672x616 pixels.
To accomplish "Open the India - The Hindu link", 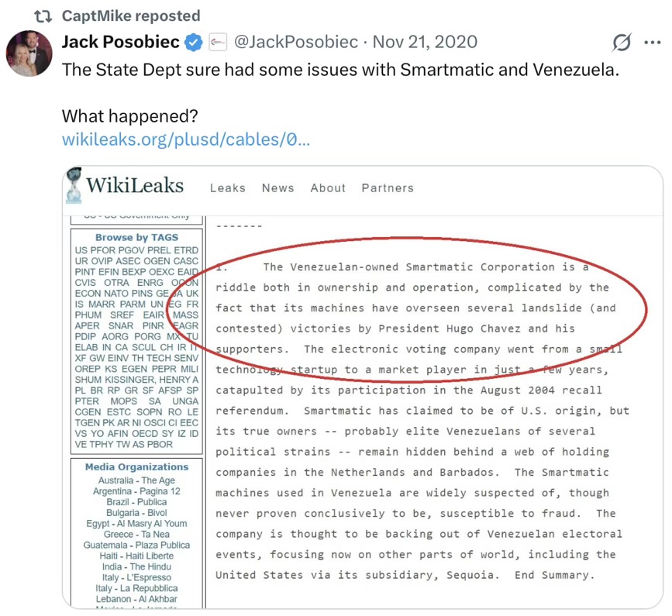I will click(x=136, y=566).
